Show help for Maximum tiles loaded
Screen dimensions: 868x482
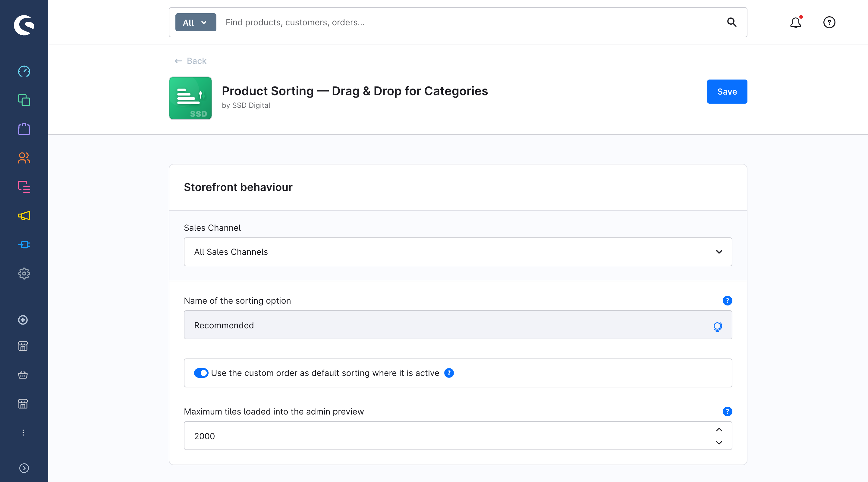tap(727, 411)
